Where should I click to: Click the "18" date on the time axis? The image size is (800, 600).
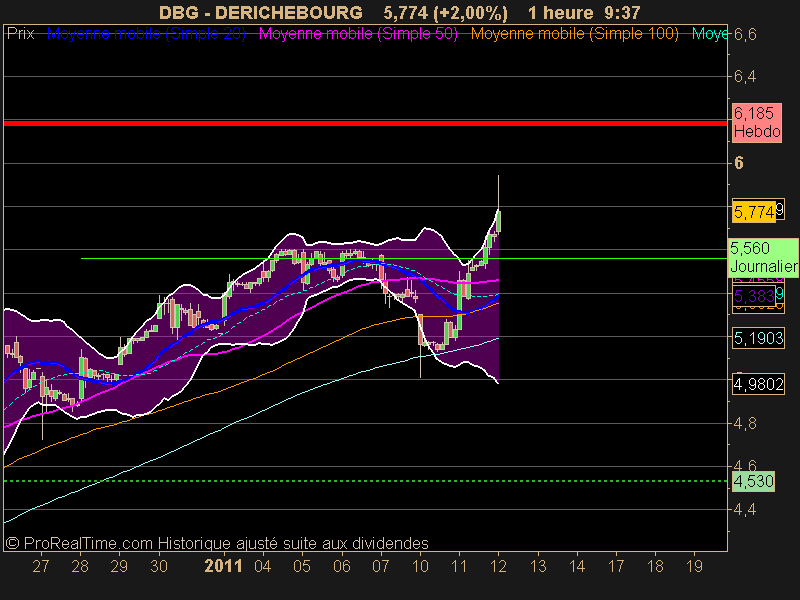coord(656,566)
